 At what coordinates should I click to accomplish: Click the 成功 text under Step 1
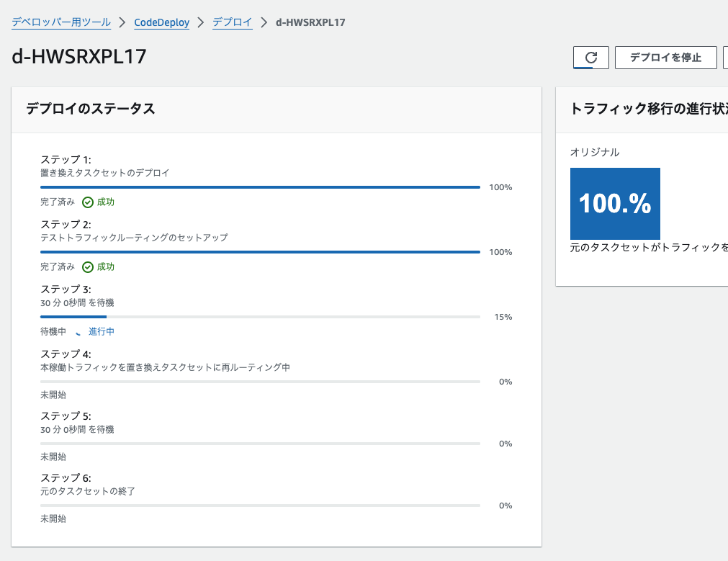(x=106, y=202)
